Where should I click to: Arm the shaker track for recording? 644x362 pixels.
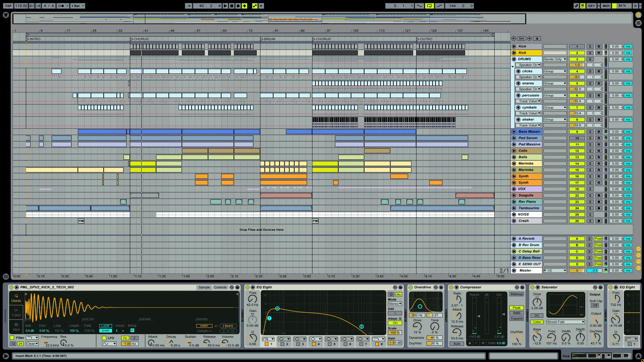(x=599, y=119)
